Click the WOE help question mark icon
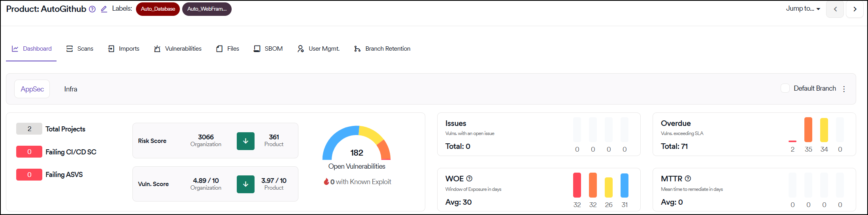The image size is (868, 215). (469, 179)
